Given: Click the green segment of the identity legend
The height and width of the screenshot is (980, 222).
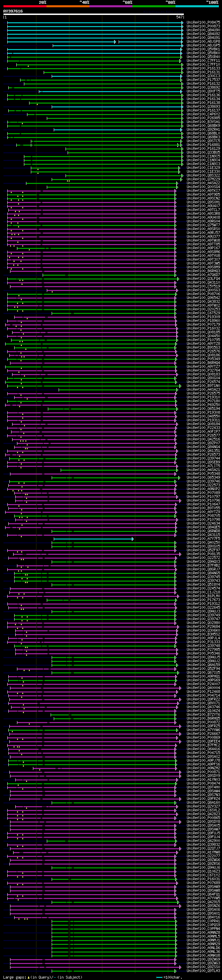Looking at the screenshot, I should pyautogui.click(x=154, y=6).
